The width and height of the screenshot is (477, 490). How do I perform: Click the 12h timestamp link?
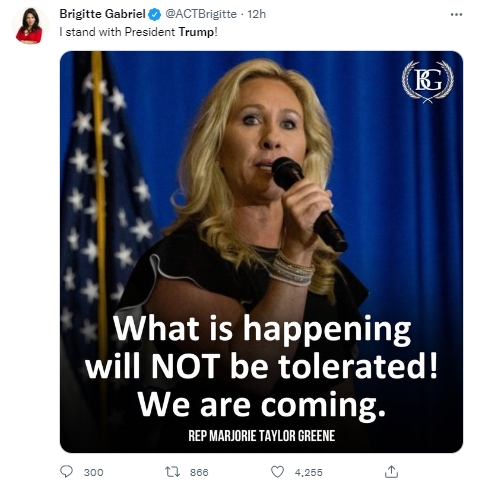(x=257, y=14)
